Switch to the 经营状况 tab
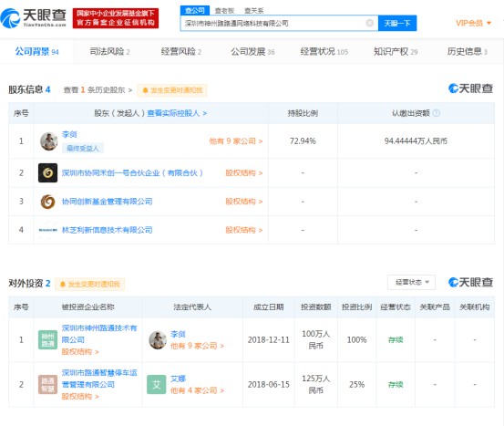Viewport: 504px width, 426px height. [x=324, y=51]
